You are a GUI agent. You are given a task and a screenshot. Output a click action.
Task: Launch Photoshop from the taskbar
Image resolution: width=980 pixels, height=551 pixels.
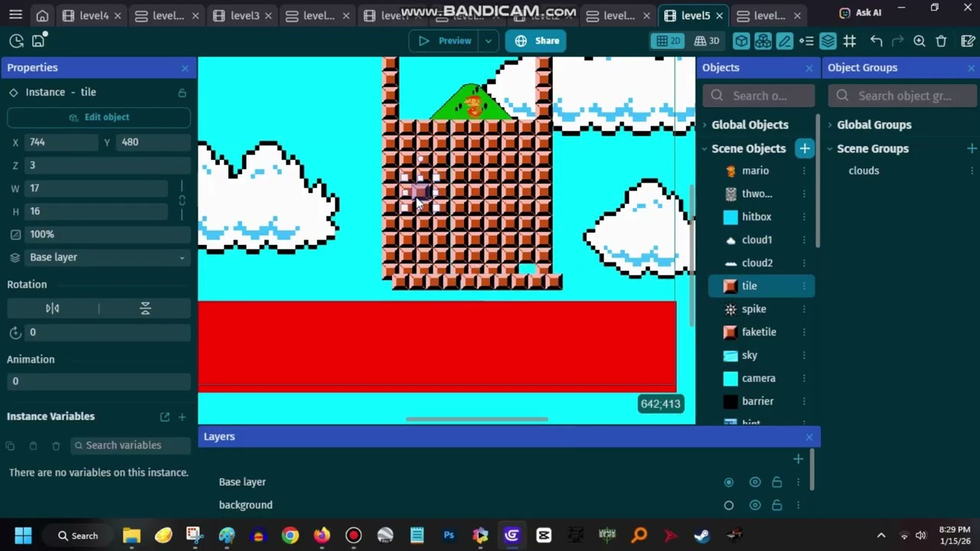(x=449, y=535)
